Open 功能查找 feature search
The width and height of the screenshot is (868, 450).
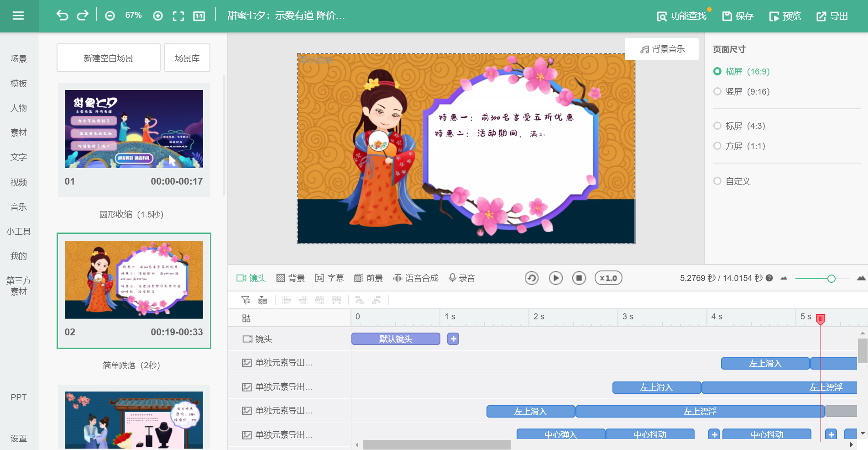pos(681,16)
